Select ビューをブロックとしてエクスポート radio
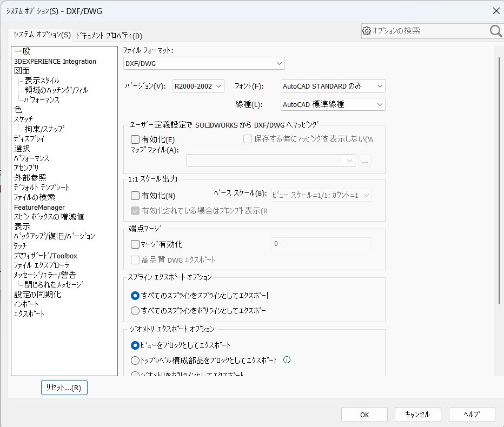This screenshot has width=504, height=427. (135, 345)
